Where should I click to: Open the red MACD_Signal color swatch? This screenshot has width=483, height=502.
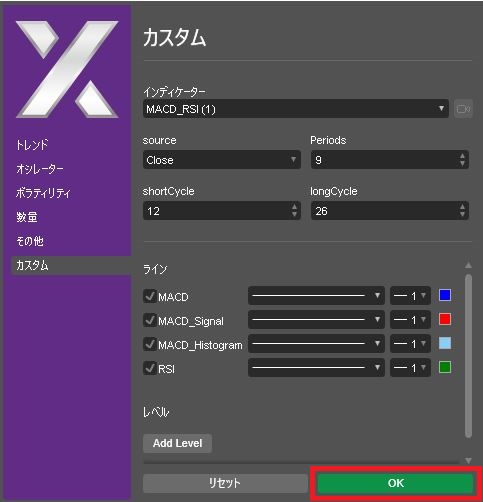coord(445,319)
